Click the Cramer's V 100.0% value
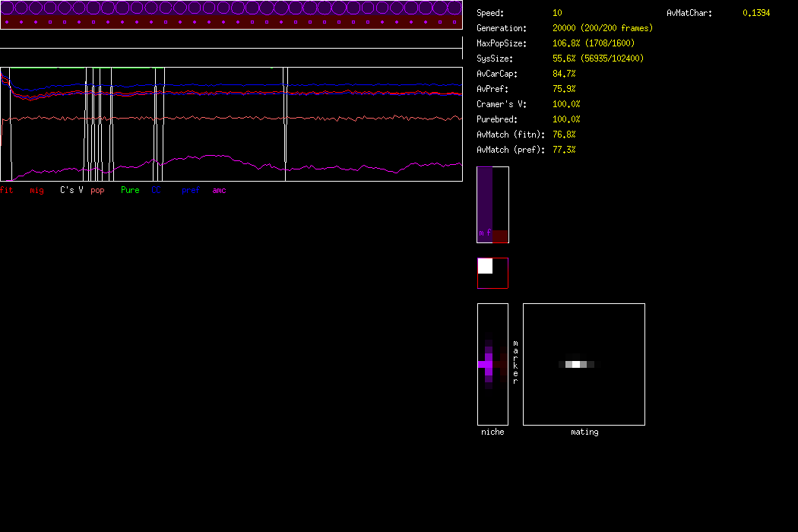The image size is (798, 532). click(x=566, y=104)
